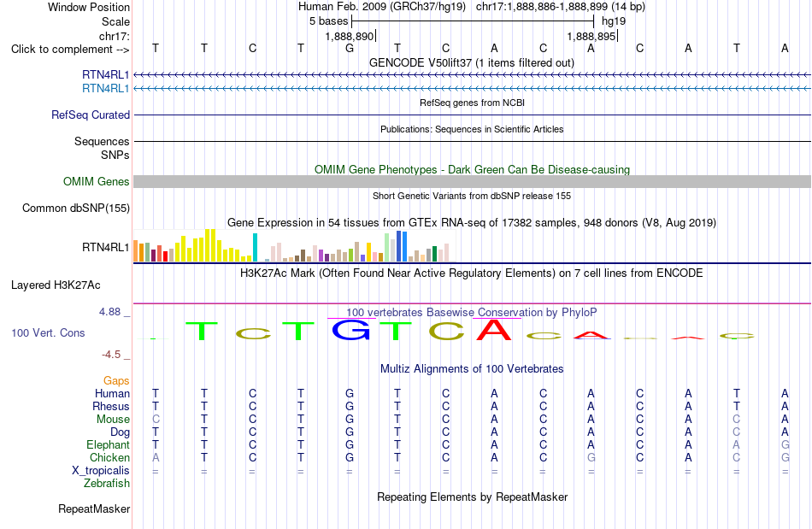Open the GTEx Gene Expression in 54 tissues title
812x529 pixels.
[472, 222]
